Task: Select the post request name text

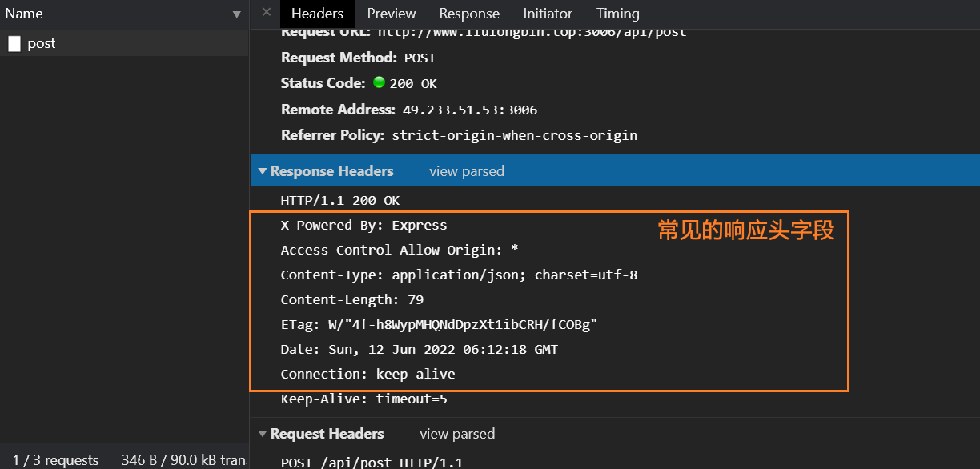Action: [x=42, y=44]
